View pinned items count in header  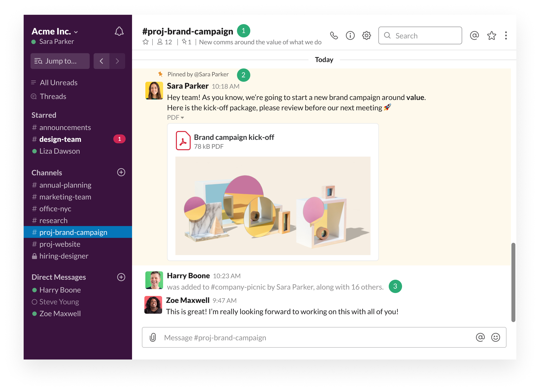point(186,42)
